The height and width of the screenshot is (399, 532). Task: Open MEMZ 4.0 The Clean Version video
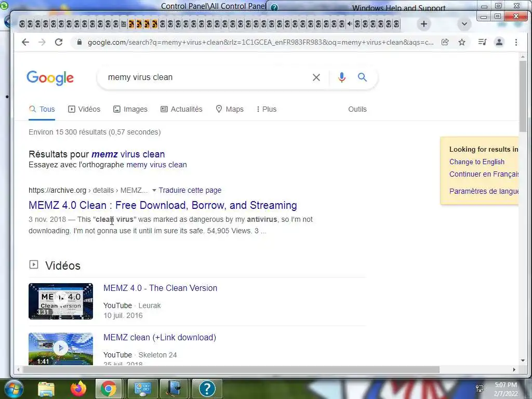tap(160, 288)
